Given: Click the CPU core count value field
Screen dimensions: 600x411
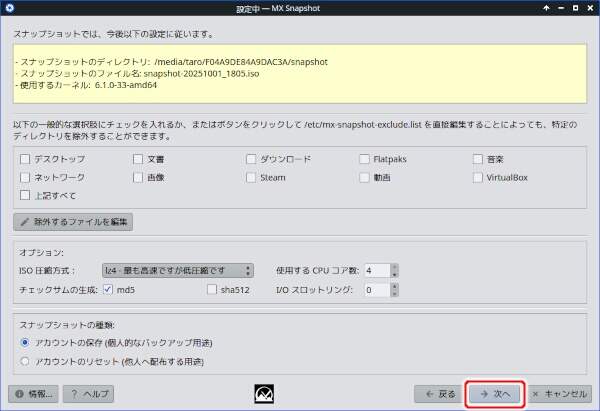Looking at the screenshot, I should [377, 270].
